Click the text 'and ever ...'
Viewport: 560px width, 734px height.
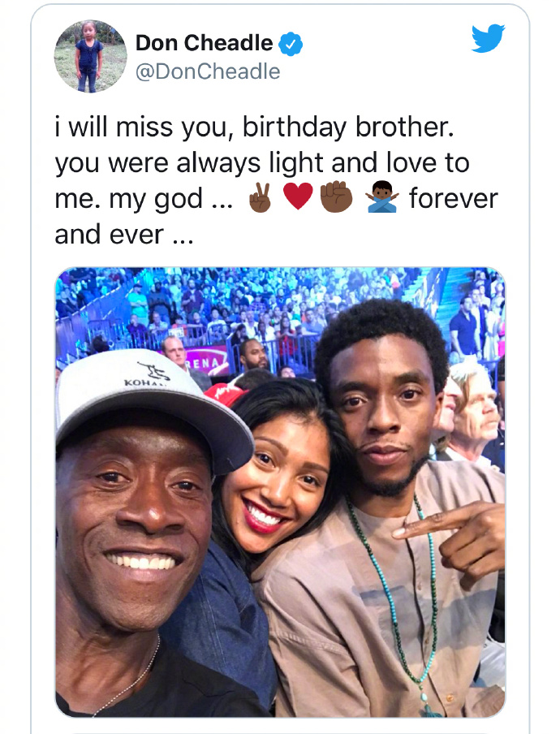(124, 234)
